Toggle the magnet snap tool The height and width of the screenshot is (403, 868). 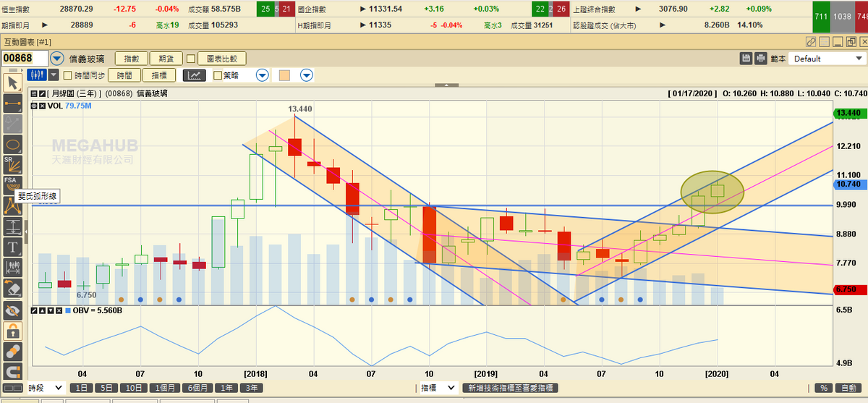(12, 372)
